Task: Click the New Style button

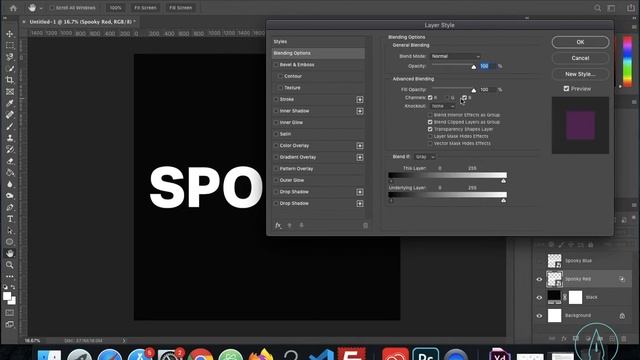Action: click(580, 74)
